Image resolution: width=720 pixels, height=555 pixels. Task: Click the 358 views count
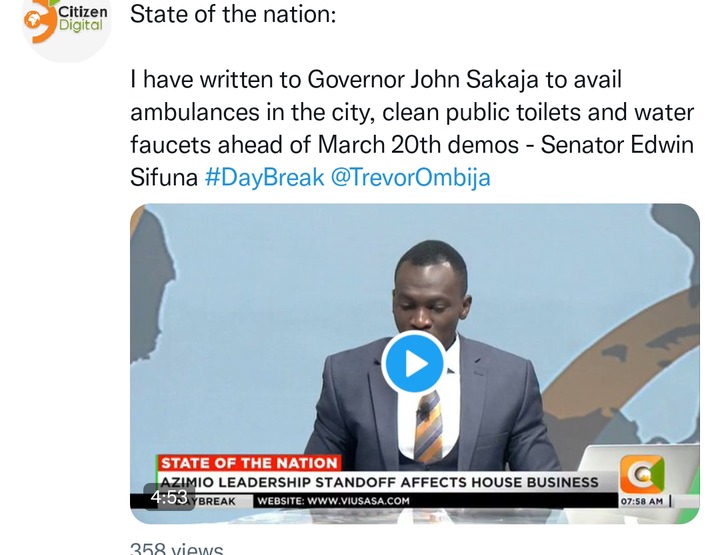[x=177, y=549]
